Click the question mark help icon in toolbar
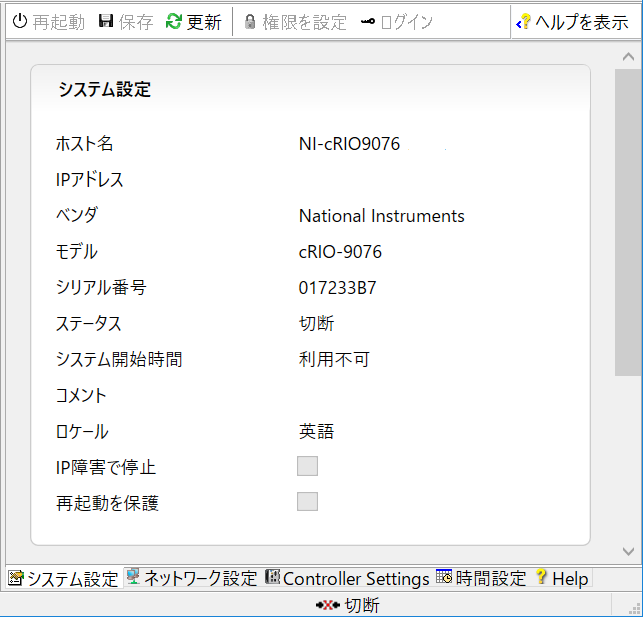This screenshot has width=643, height=617. 523,21
